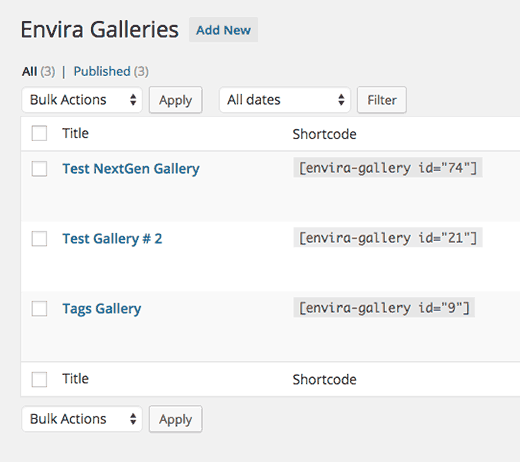This screenshot has width=520, height=462.
Task: Check the Test NextGen Gallery row checkbox
Action: pos(39,168)
